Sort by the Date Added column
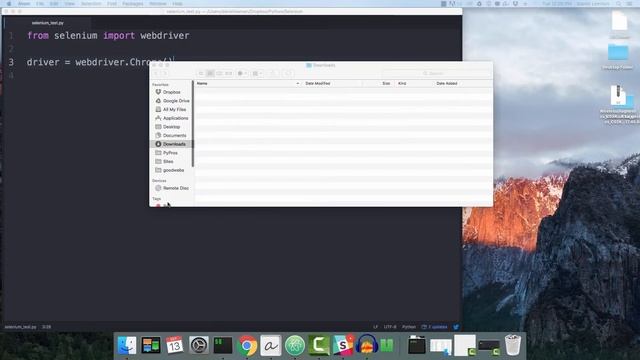Image resolution: width=640 pixels, height=360 pixels. (x=447, y=83)
